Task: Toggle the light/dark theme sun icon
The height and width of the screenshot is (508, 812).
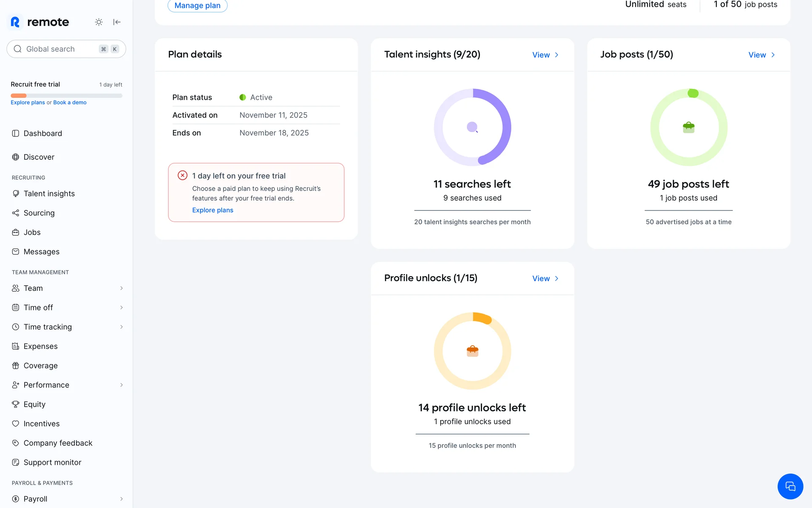Action: (x=99, y=22)
